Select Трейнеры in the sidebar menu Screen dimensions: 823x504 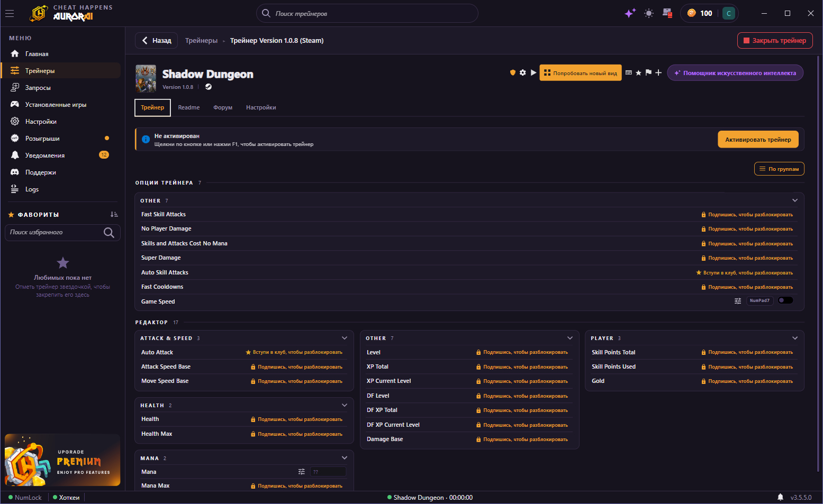(61, 71)
